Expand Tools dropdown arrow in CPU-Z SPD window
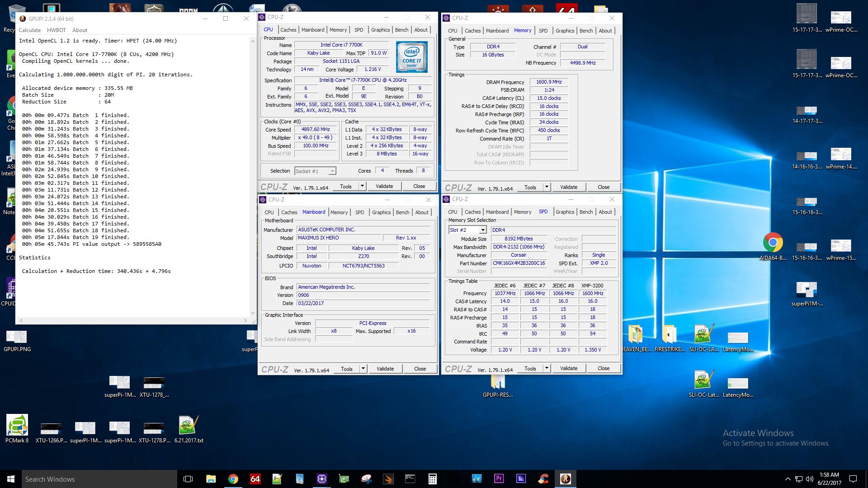868x488 pixels. (547, 368)
